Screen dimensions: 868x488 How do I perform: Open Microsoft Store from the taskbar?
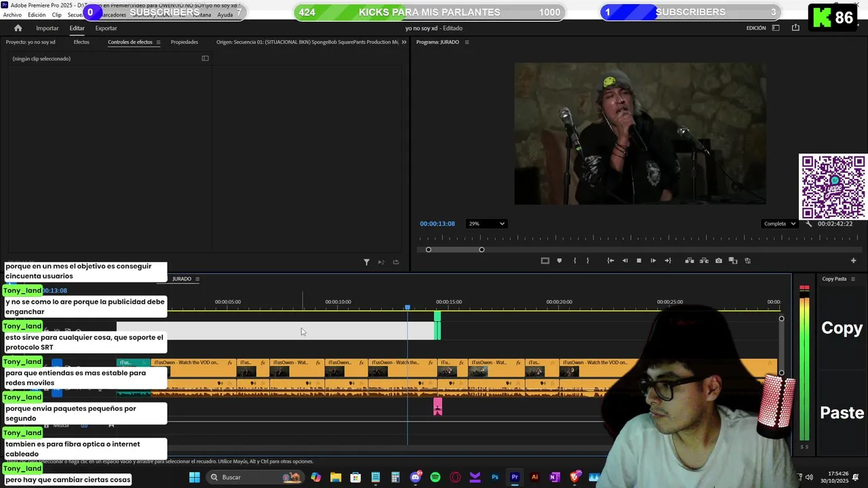355,477
